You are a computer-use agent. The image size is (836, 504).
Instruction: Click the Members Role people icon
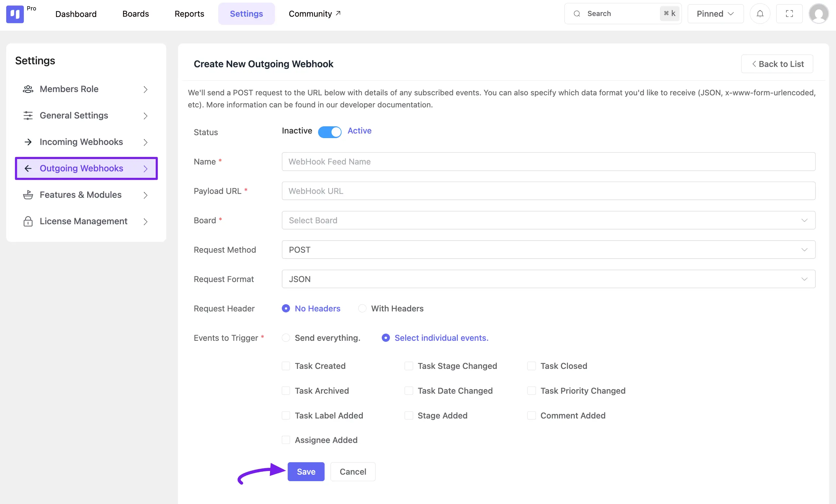pos(28,89)
